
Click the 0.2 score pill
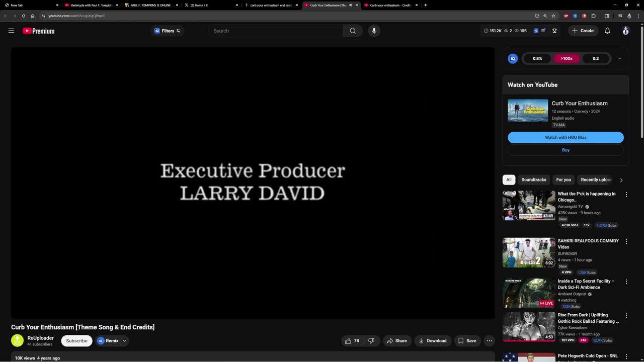coord(596,58)
